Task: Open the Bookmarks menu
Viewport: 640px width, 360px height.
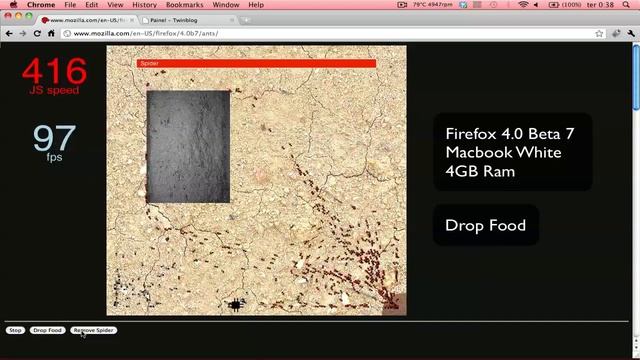Action: click(x=184, y=5)
